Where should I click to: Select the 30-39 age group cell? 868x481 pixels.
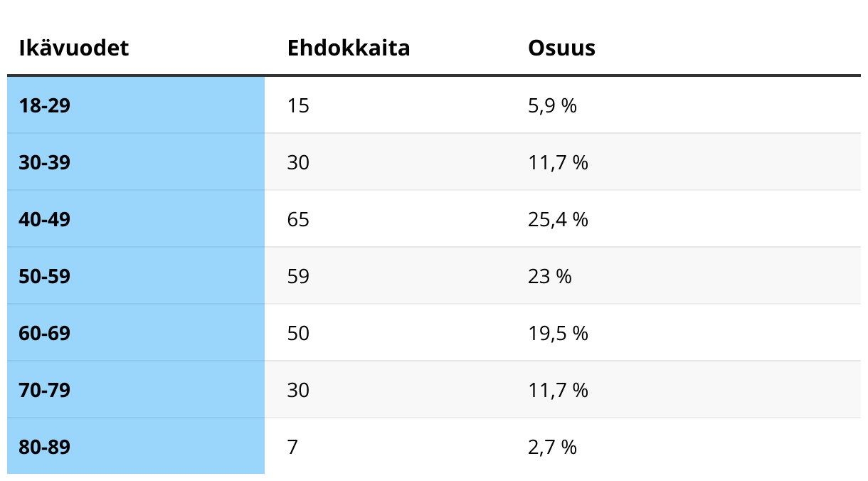pos(136,162)
